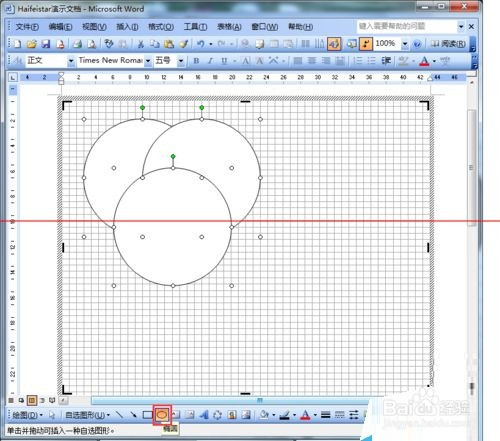Screen dimensions: 500x441
Task: Click the Undo icon
Action: click(x=200, y=44)
